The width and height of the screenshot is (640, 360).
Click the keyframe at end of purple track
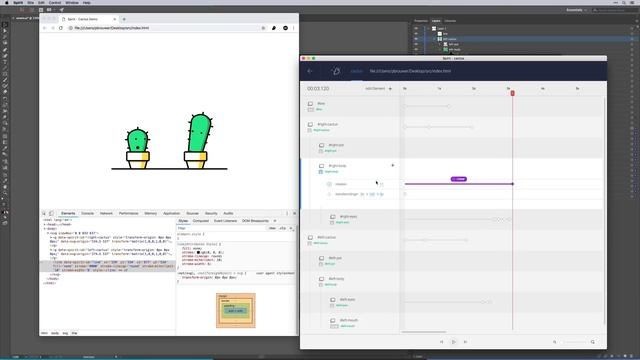[513, 184]
